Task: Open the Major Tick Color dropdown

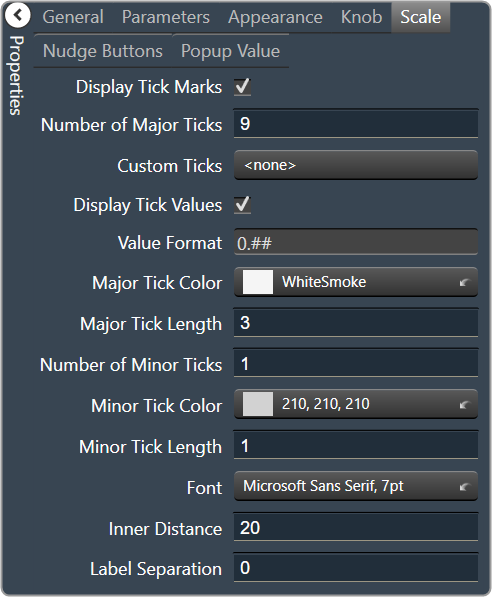Action: click(356, 282)
